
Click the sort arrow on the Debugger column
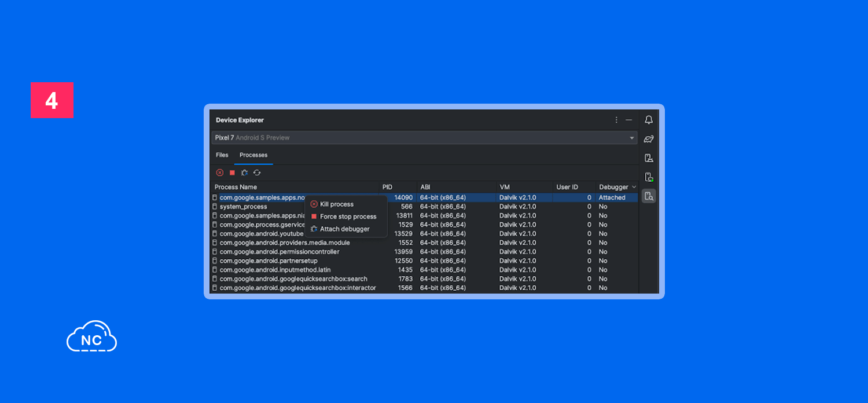pos(634,187)
